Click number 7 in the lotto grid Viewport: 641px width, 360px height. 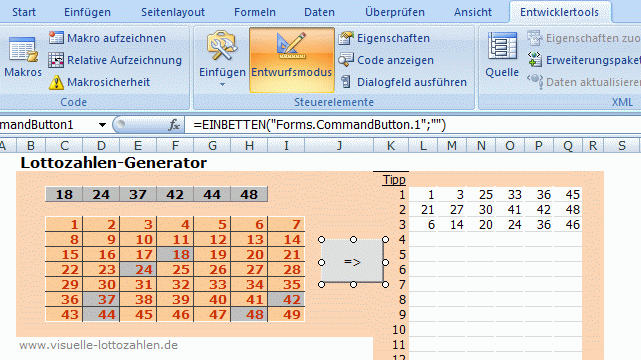pos(286,224)
